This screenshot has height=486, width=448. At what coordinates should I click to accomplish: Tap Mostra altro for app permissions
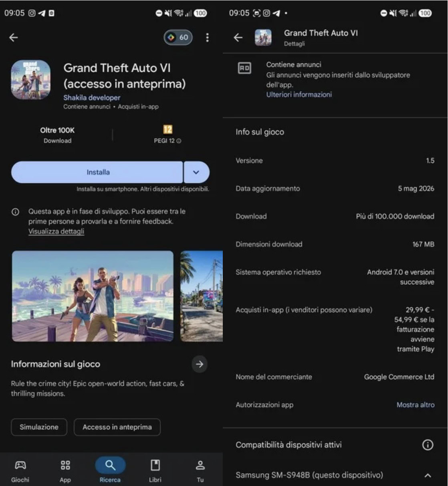(416, 405)
